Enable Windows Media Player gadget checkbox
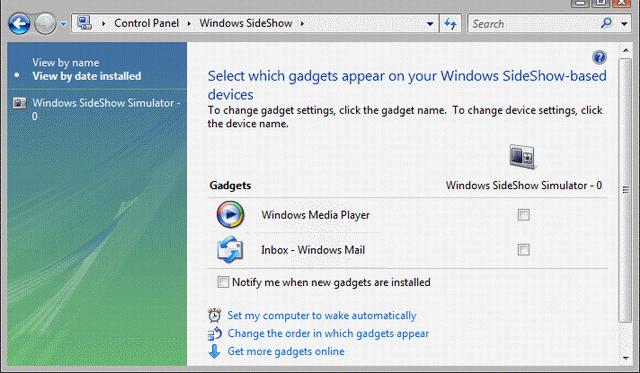Screen dimensions: 640x373 click(524, 215)
